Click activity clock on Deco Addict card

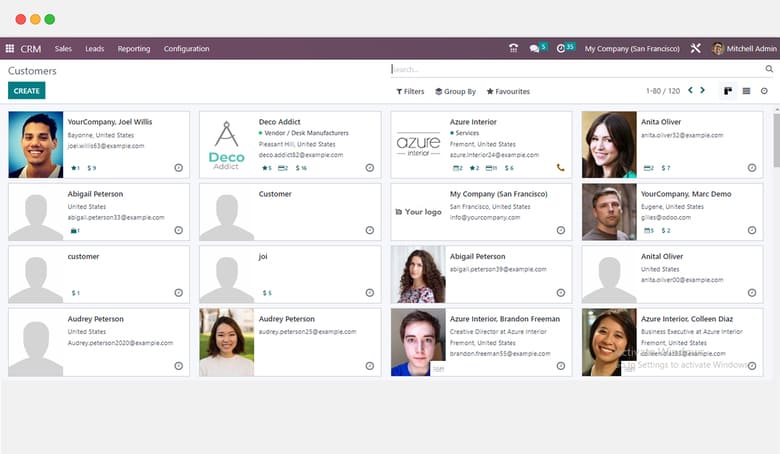pos(370,168)
